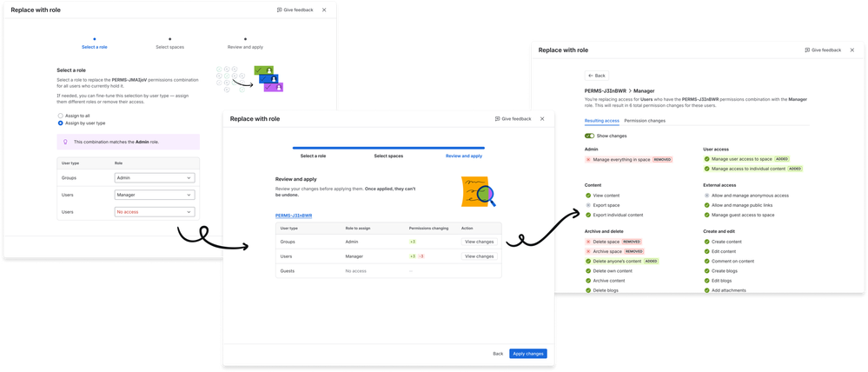The height and width of the screenshot is (372, 868).
Task: Click the green check beside Delete anyone's content
Action: [588, 262]
